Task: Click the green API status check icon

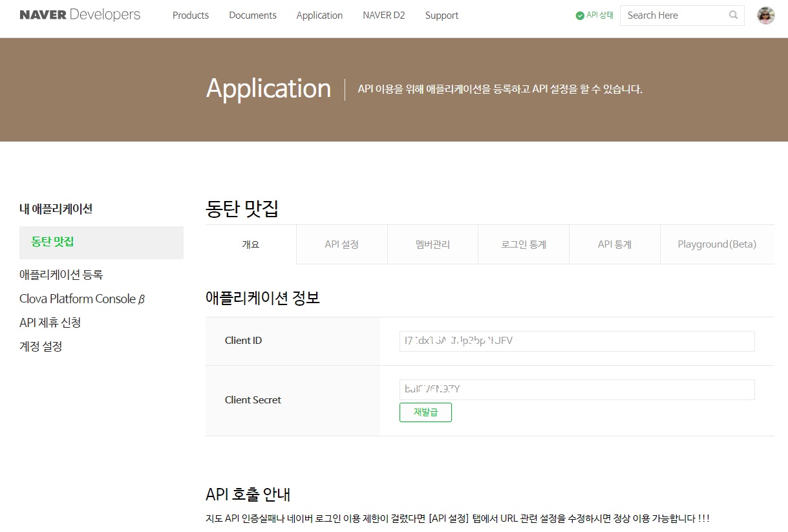Action: click(580, 16)
